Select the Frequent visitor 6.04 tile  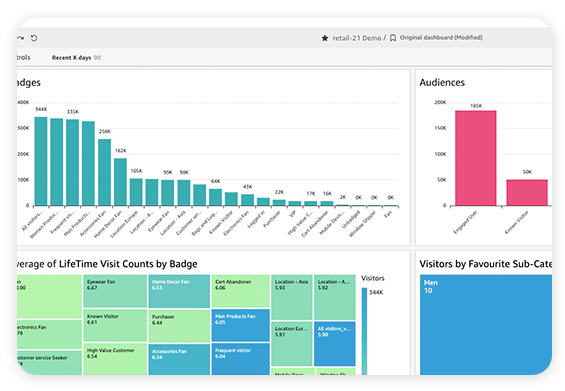coord(240,359)
